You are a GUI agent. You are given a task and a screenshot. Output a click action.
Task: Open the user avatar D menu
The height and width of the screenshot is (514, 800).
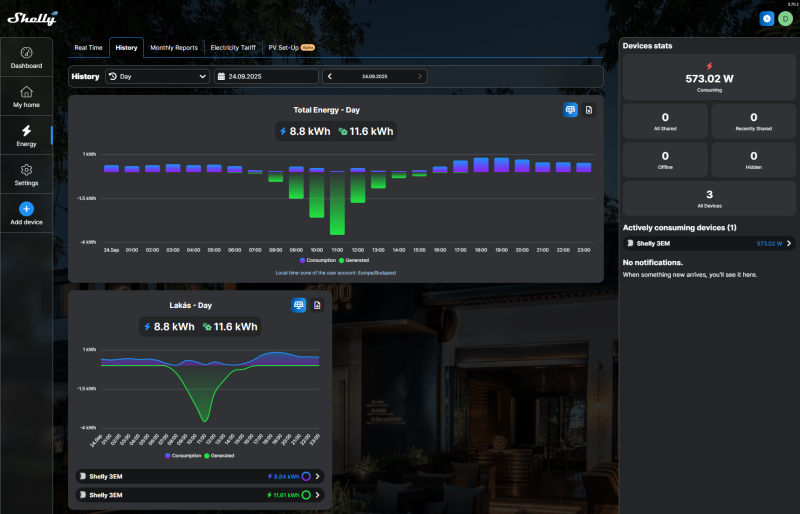point(785,19)
